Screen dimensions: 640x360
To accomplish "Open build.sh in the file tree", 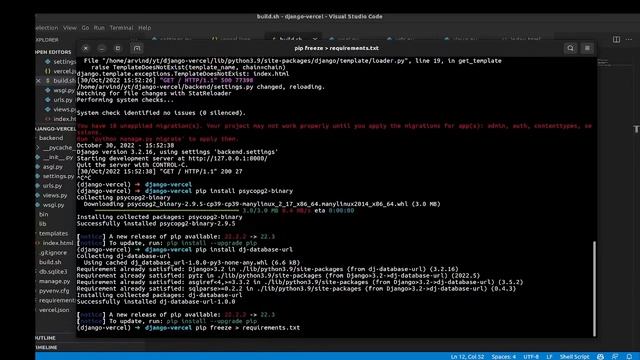I will pos(50,262).
